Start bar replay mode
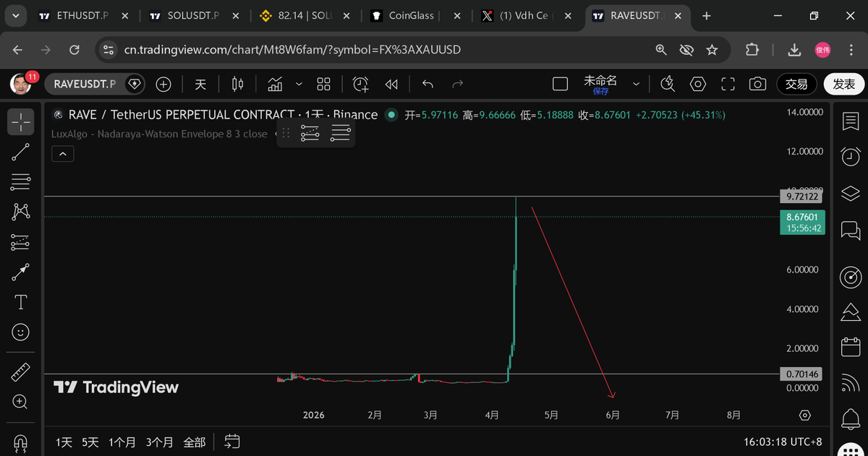Screen dimensions: 868x456 [x=391, y=85]
